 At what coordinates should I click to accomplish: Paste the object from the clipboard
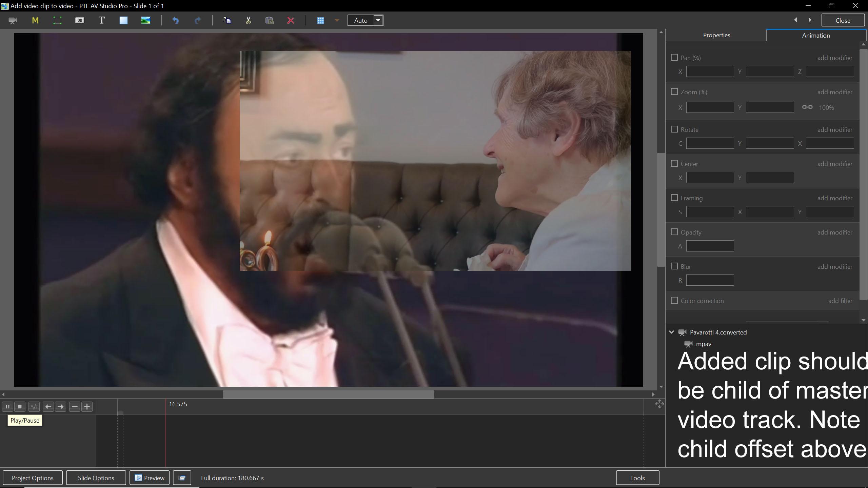pos(269,20)
